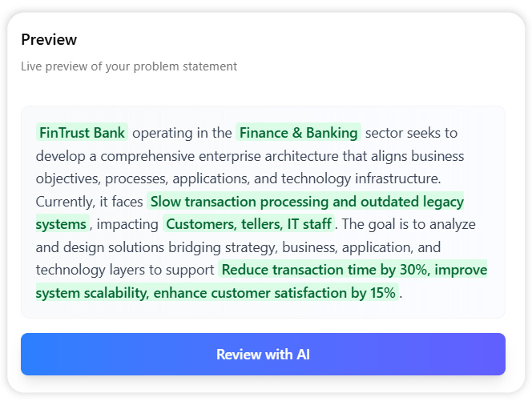Click the Review with AI button
The height and width of the screenshot is (405, 532).
click(x=263, y=354)
